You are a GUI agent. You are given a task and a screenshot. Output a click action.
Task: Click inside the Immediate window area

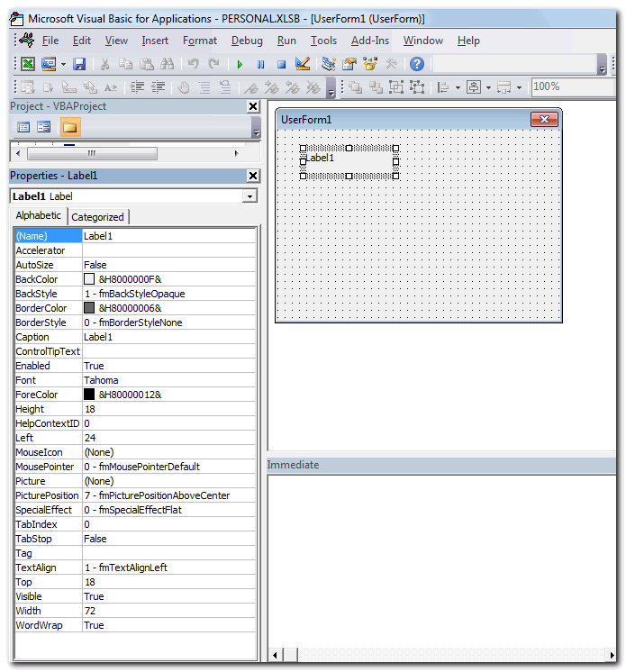441,561
